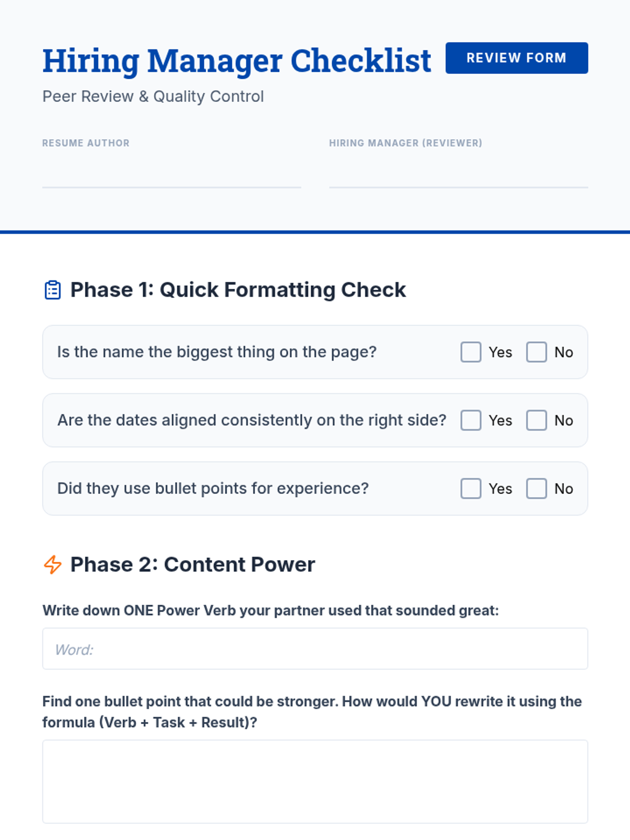Viewport: 630px width, 840px height.
Task: Click the bullet point rewrite text area
Action: (x=315, y=781)
